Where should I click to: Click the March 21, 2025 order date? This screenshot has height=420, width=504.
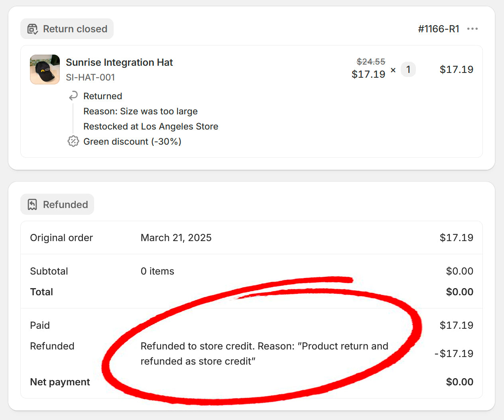(176, 238)
